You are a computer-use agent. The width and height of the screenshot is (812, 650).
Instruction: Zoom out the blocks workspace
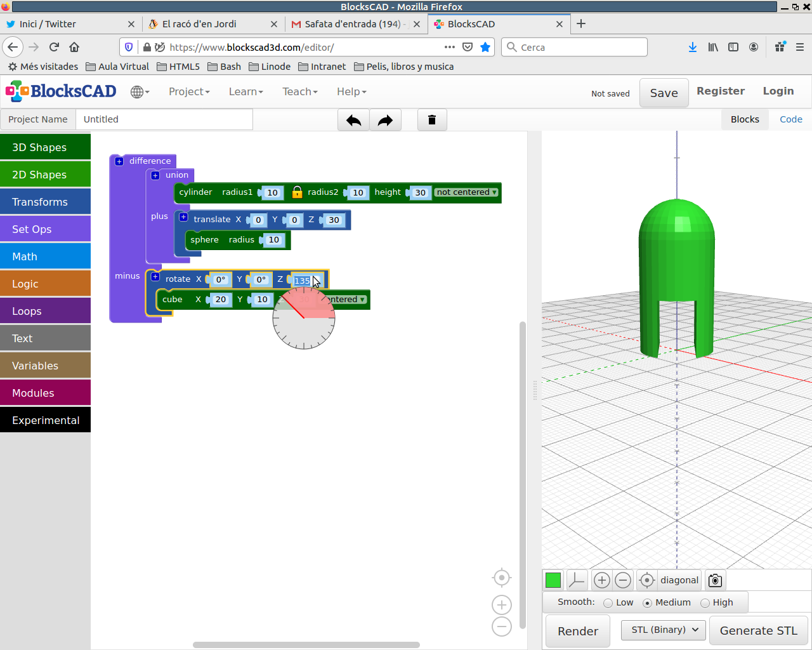point(502,627)
